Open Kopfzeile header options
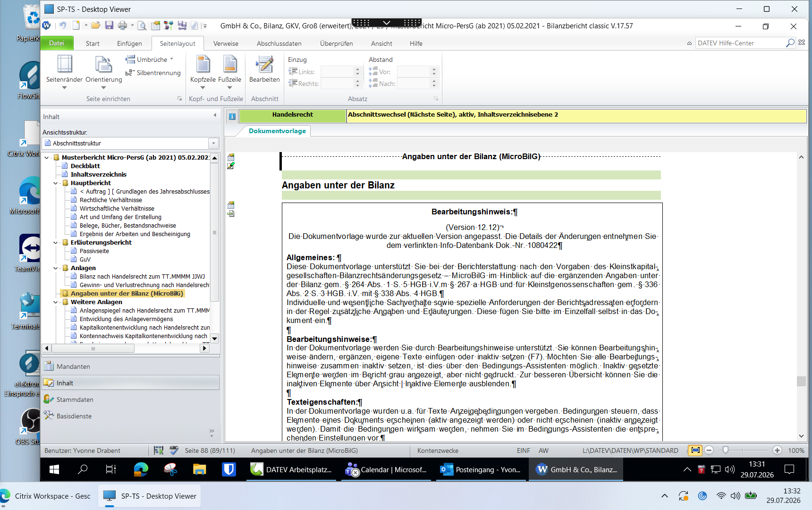The image size is (812, 510). pos(203,71)
